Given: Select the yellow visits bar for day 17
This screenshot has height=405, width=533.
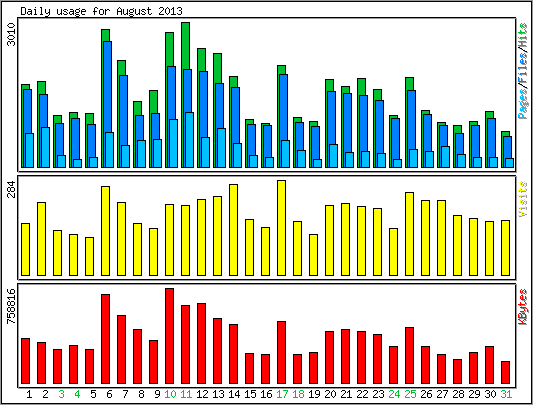Looking at the screenshot, I should (281, 228).
